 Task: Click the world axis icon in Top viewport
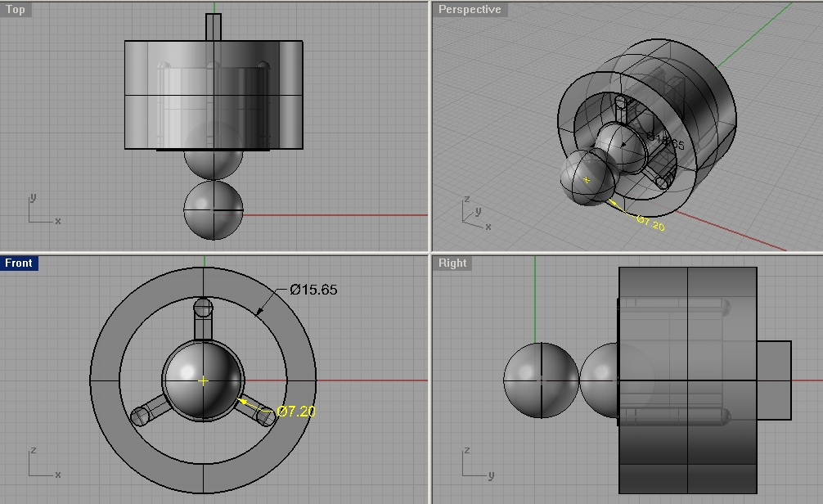[x=43, y=211]
